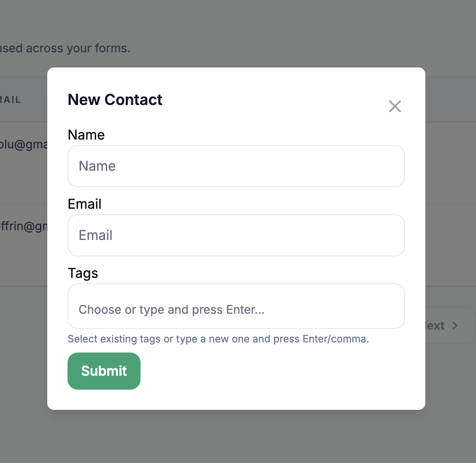Image resolution: width=476 pixels, height=463 pixels.
Task: Select the olu@gma email cell in background
Action: tap(23, 145)
